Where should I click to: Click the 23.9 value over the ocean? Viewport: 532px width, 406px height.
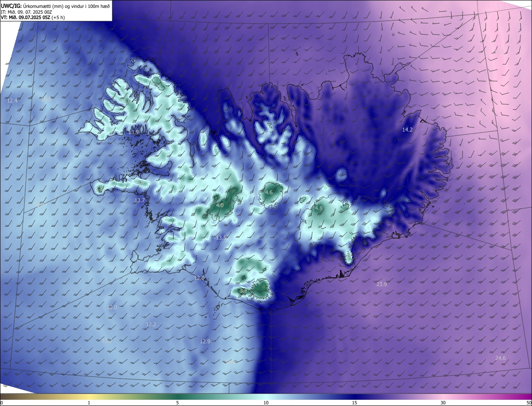382,284
